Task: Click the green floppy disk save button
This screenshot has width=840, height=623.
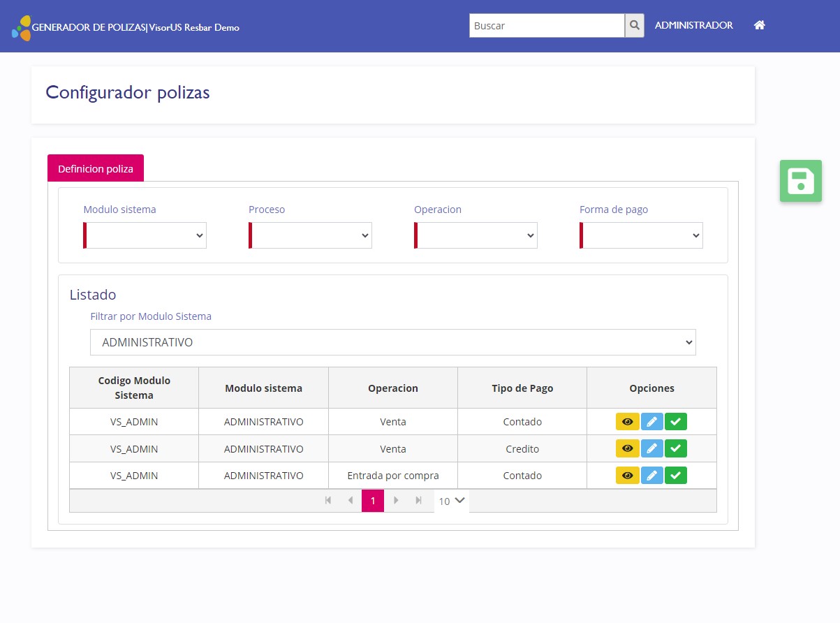Action: click(800, 181)
